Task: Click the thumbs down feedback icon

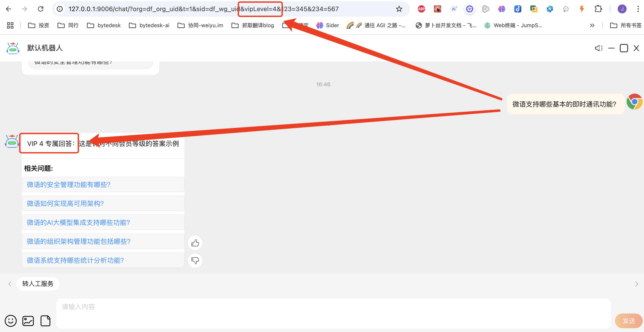Action: coord(195,260)
